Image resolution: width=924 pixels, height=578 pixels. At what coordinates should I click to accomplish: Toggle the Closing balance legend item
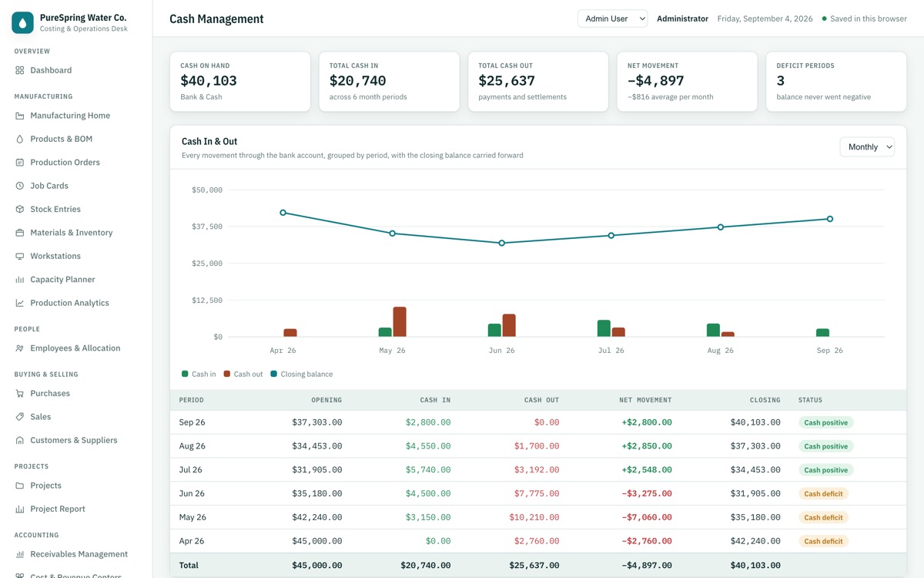click(302, 374)
